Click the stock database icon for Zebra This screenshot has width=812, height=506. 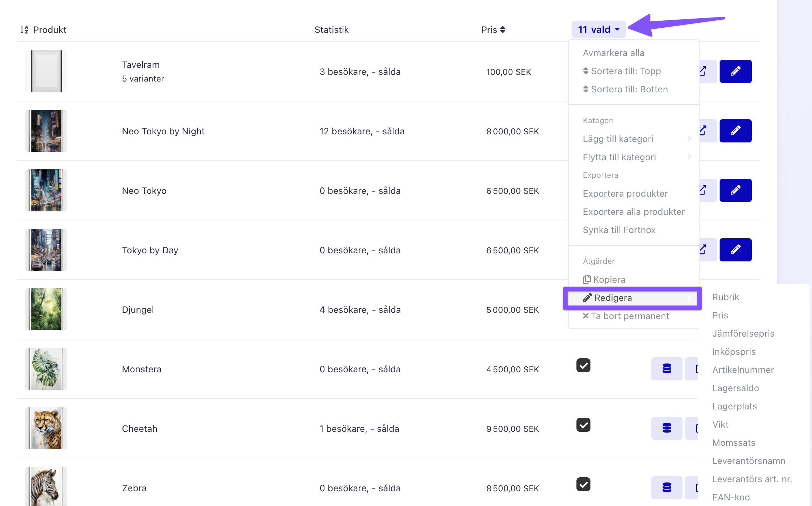point(667,488)
